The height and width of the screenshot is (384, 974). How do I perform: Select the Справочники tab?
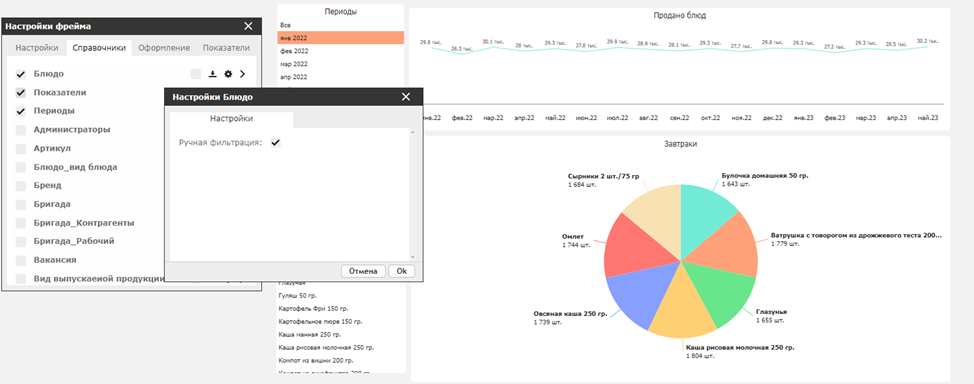(99, 48)
